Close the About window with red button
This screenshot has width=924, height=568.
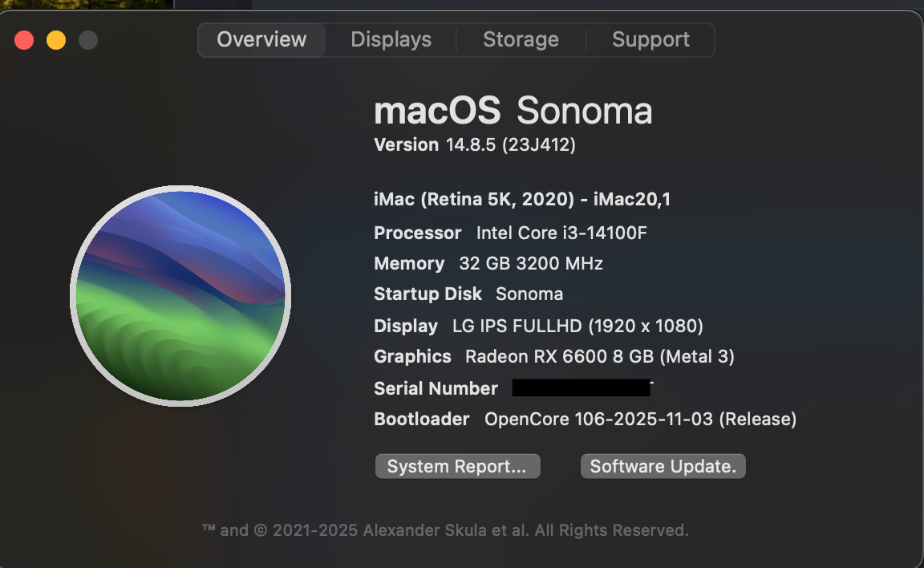coord(24,40)
